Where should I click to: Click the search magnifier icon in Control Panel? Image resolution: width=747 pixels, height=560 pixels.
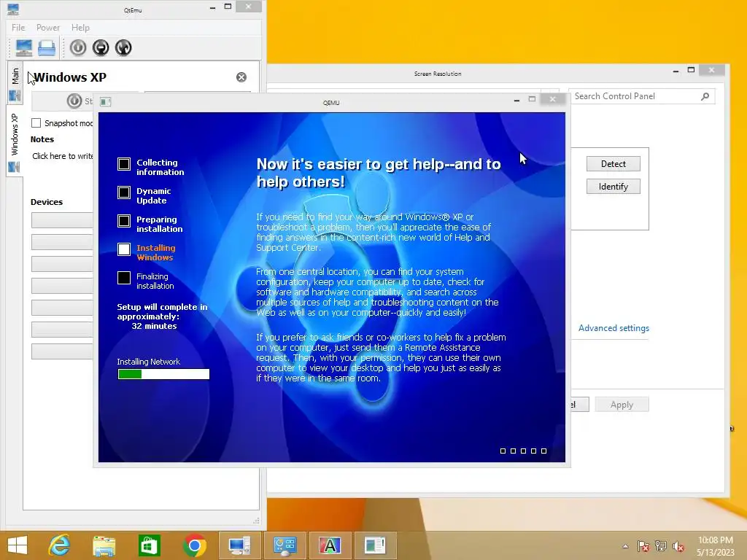click(x=705, y=96)
